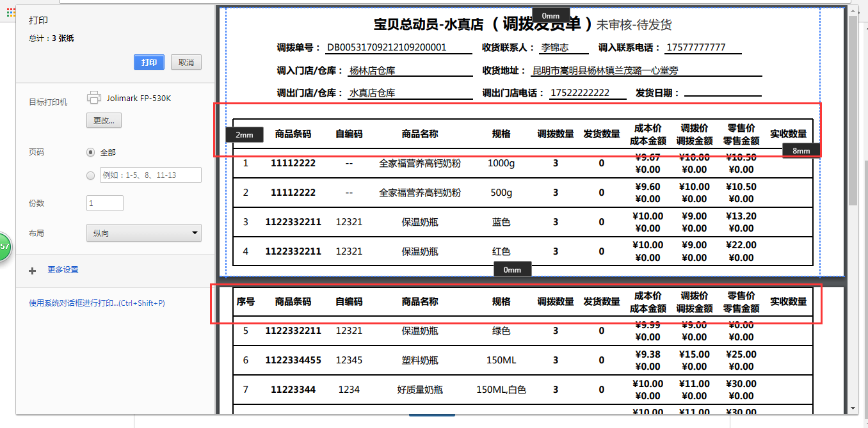Viewport: 868px width, 428px height.
Task: Click the green 57 circle badge
Action: (4, 246)
